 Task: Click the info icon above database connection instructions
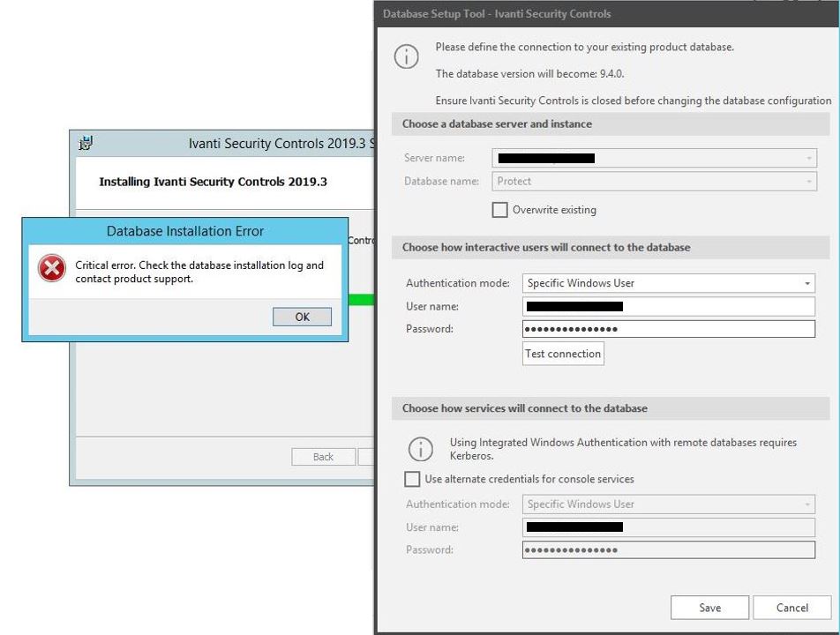(x=407, y=56)
